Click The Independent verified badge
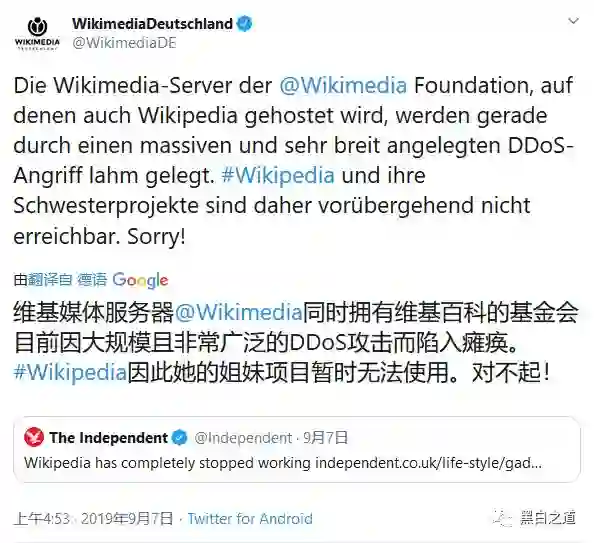 pos(180,438)
